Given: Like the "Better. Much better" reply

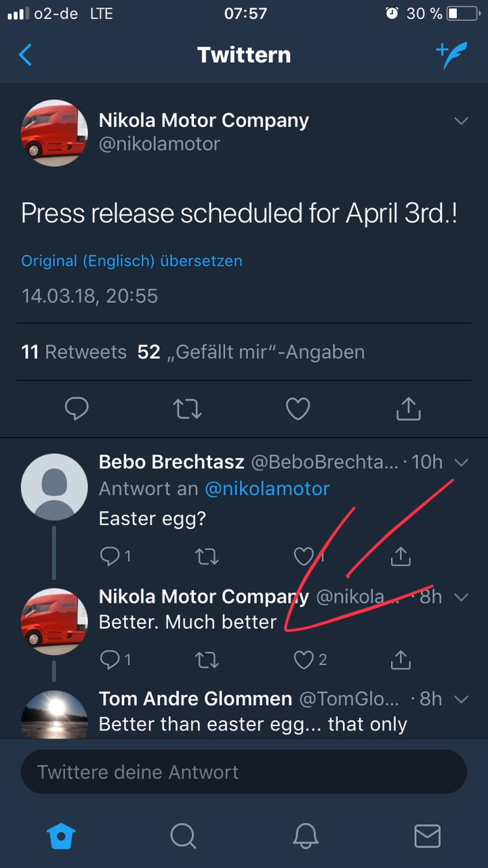Looking at the screenshot, I should [304, 659].
